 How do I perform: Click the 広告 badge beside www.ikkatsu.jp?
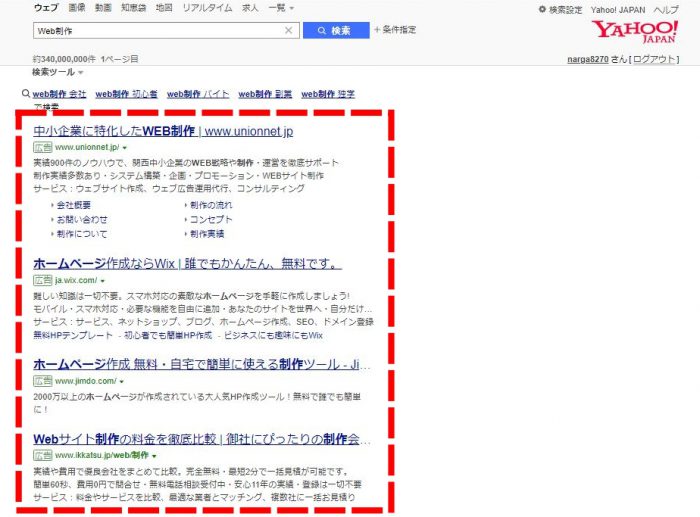pos(43,455)
